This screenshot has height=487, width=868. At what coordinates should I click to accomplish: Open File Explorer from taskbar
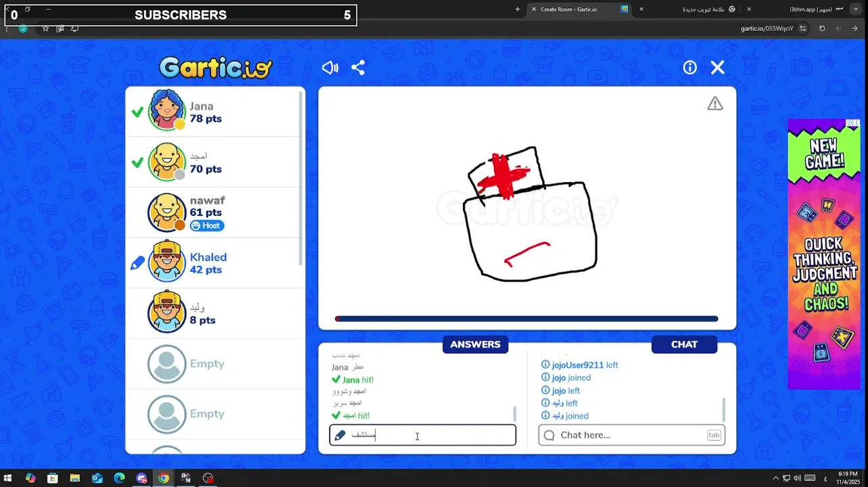click(75, 478)
